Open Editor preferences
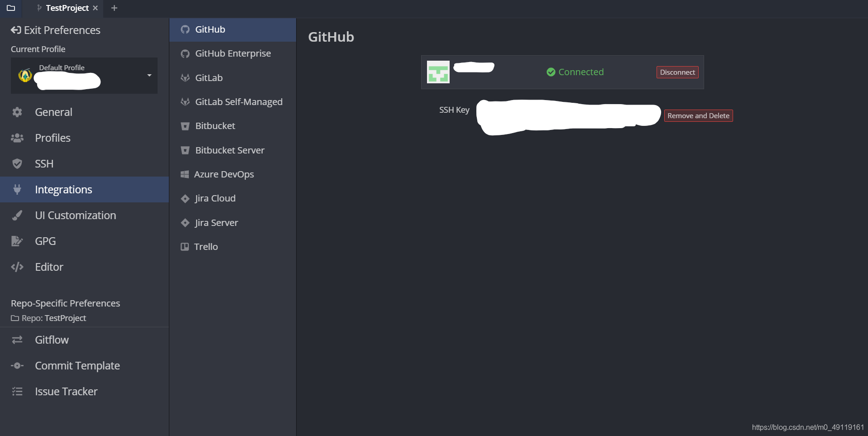The width and height of the screenshot is (868, 436). [84, 267]
